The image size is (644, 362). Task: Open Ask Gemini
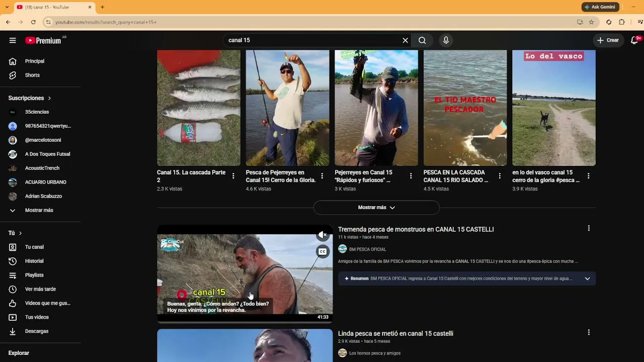pos(600,7)
